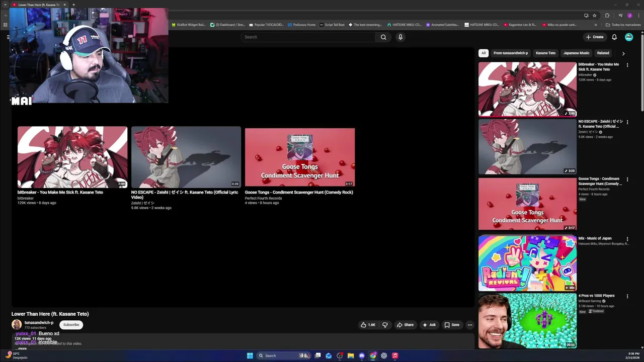Open File Explorer from taskbar
Viewport: 644px width, 362px height.
351,355
